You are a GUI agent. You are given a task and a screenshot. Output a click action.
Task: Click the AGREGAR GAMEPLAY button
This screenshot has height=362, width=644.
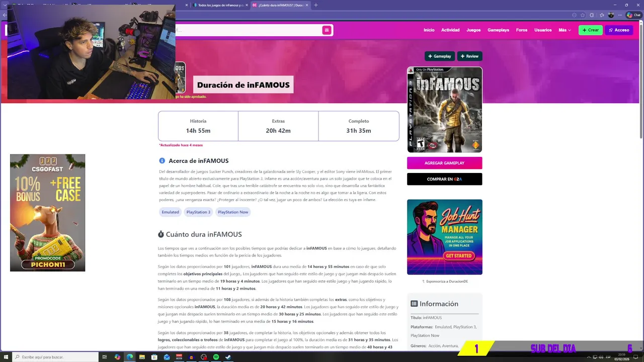tap(445, 163)
